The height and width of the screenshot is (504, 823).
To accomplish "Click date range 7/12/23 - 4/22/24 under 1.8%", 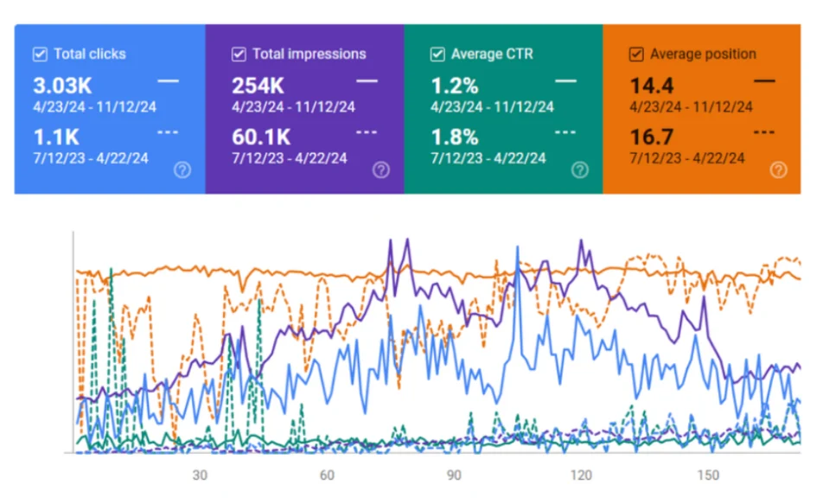I will pyautogui.click(x=488, y=158).
